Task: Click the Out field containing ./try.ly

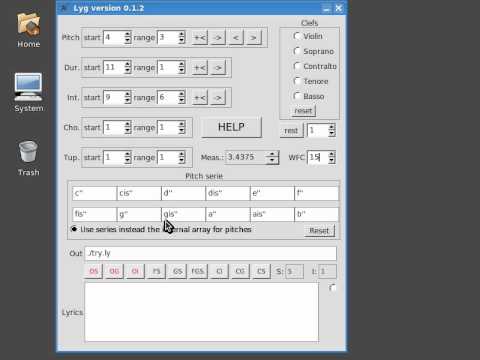Action: [211, 253]
